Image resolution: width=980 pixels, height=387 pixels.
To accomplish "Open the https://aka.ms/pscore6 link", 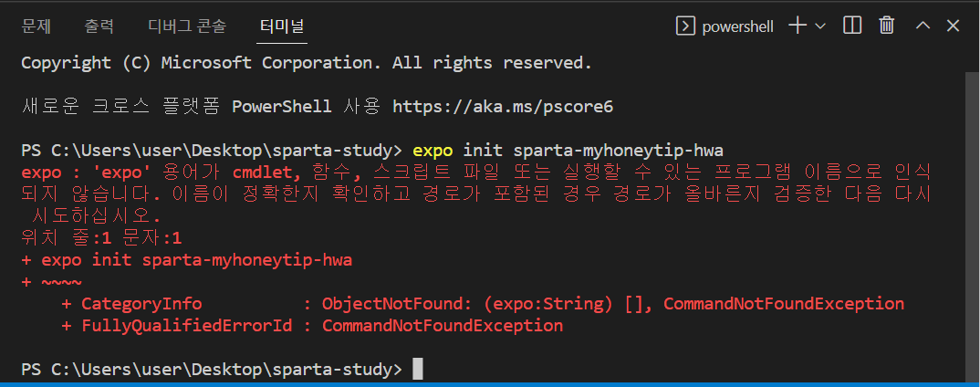I will coord(503,107).
